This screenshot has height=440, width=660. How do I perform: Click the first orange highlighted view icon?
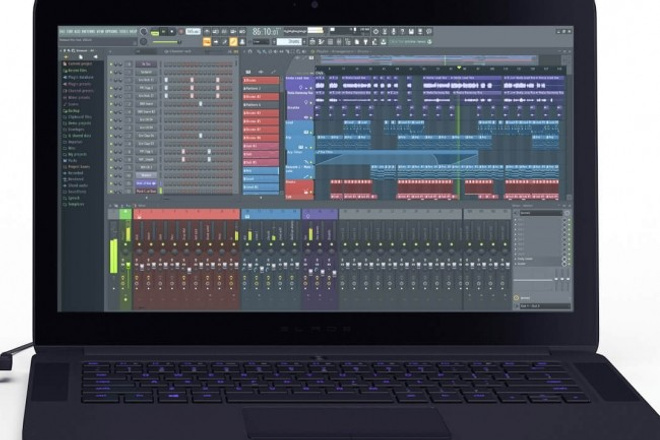pos(207,42)
